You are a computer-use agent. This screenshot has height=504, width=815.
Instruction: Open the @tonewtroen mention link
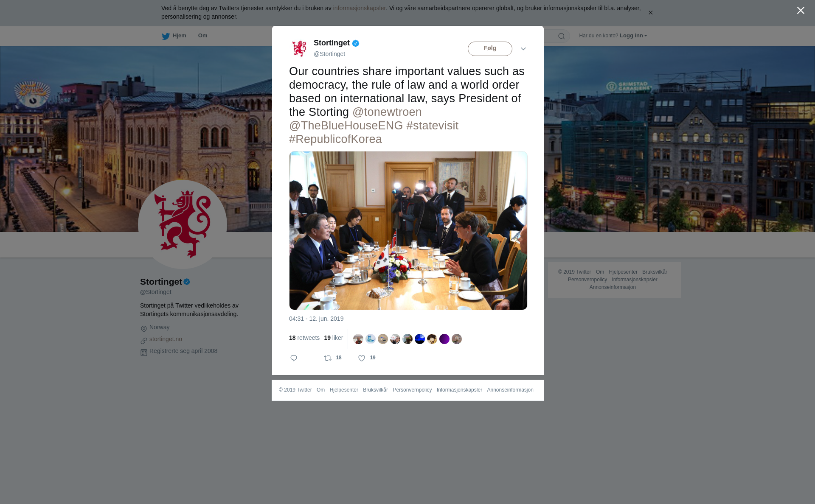[x=387, y=112]
